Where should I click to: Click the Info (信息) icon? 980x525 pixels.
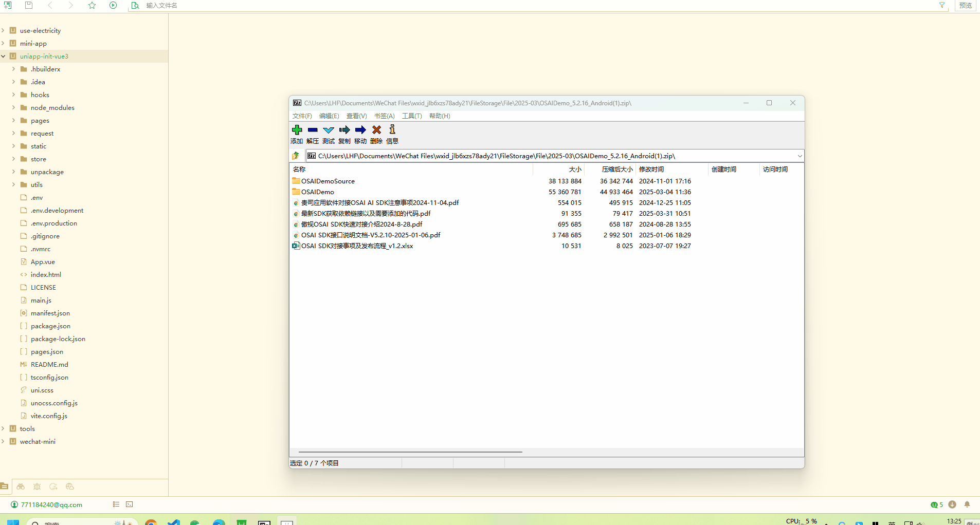(x=392, y=130)
